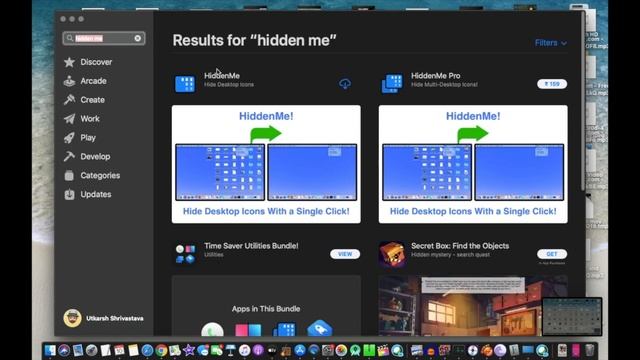Click VIEW for Time Saver Bundle
The image size is (640, 360).
point(345,254)
